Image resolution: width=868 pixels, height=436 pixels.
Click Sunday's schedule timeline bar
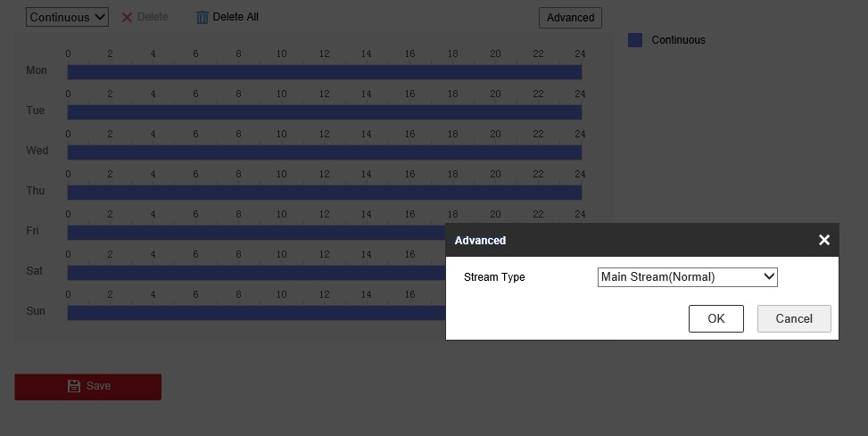[x=256, y=313]
